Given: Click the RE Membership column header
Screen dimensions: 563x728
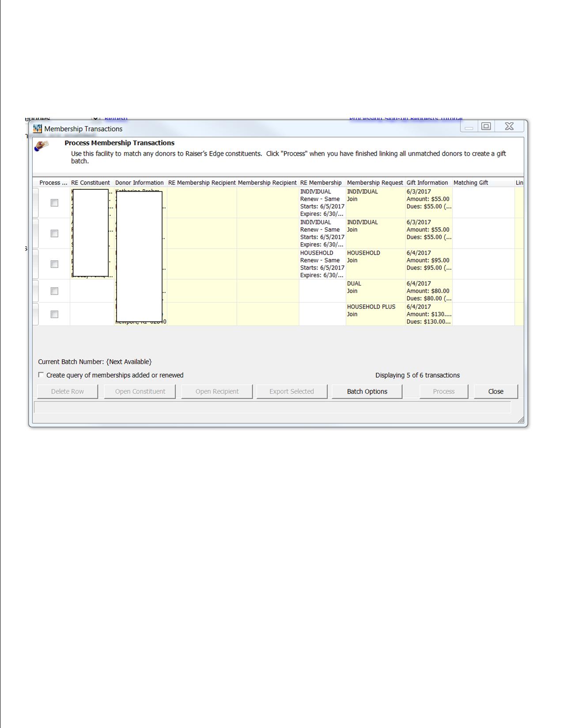Looking at the screenshot, I should 322,183.
